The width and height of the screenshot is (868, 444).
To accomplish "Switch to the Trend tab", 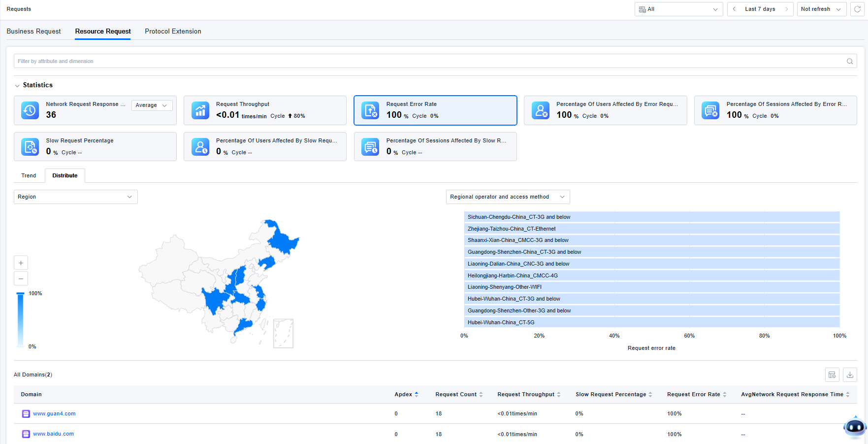I will 29,175.
